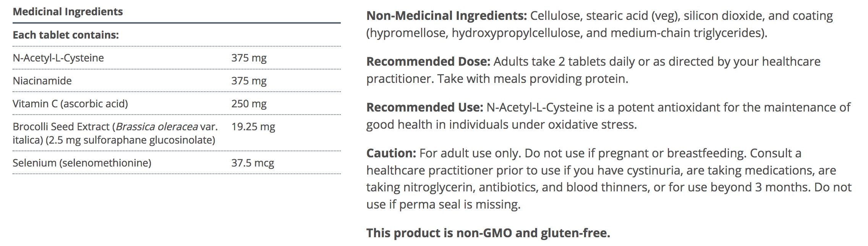Click the italic 'Brassica oleracea' text
This screenshot has width=868, height=246.
(157, 127)
